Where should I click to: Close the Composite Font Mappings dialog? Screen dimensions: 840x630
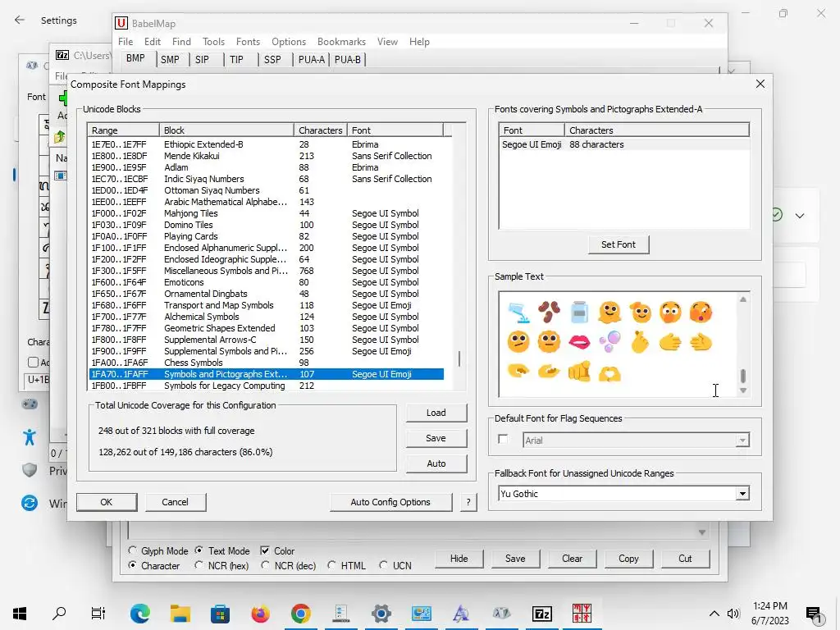pos(760,84)
